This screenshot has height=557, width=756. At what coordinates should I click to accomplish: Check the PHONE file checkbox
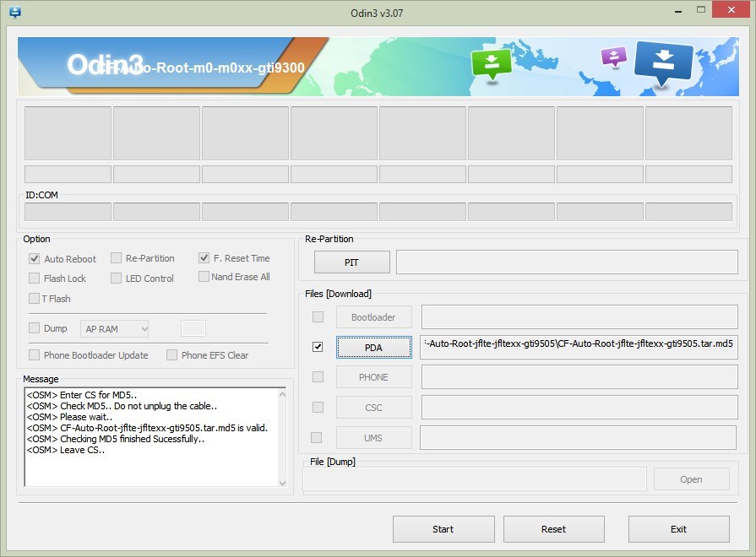pos(318,376)
